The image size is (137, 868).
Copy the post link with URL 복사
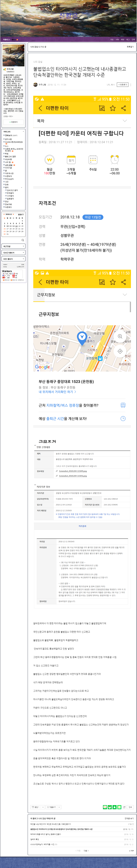click(x=111, y=85)
